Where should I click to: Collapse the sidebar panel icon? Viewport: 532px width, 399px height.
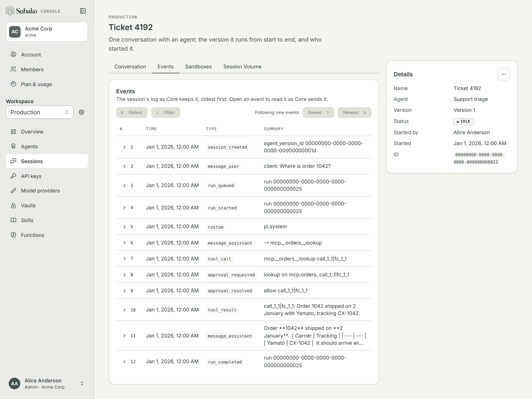pyautogui.click(x=83, y=11)
